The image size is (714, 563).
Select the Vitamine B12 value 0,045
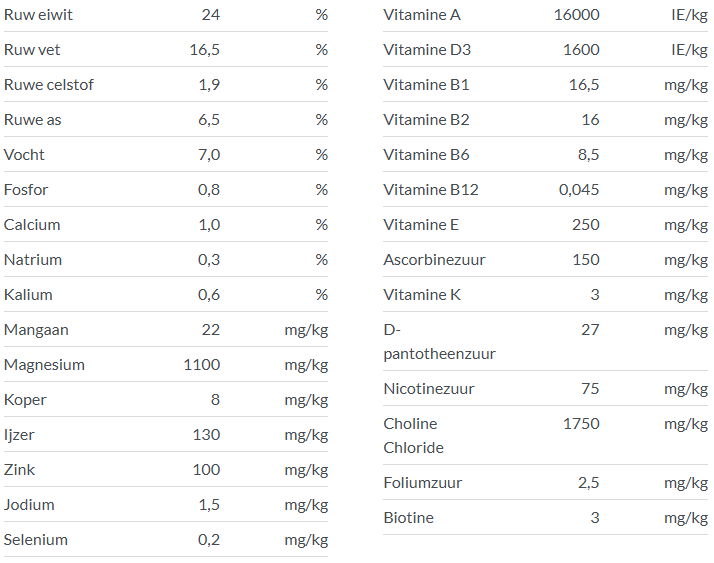click(x=579, y=190)
